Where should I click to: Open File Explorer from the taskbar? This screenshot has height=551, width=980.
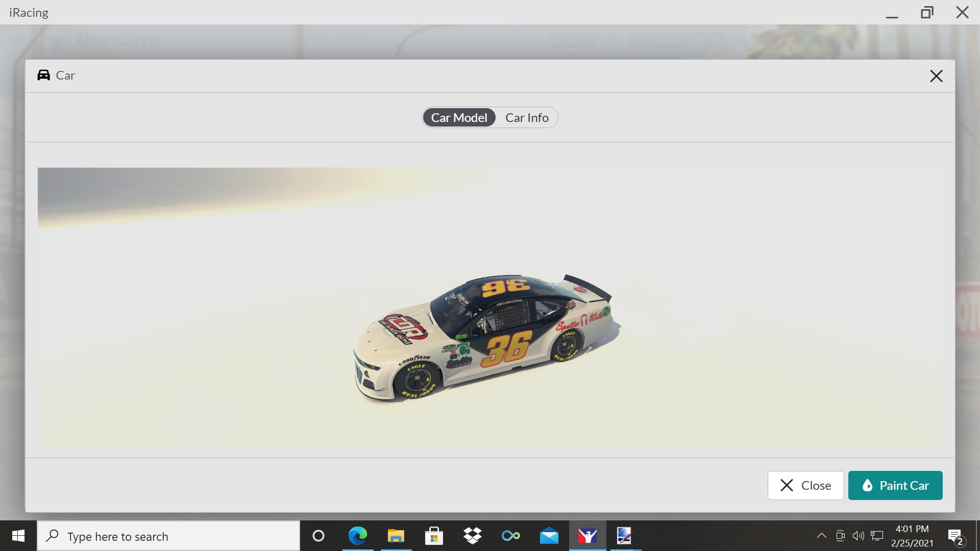396,536
